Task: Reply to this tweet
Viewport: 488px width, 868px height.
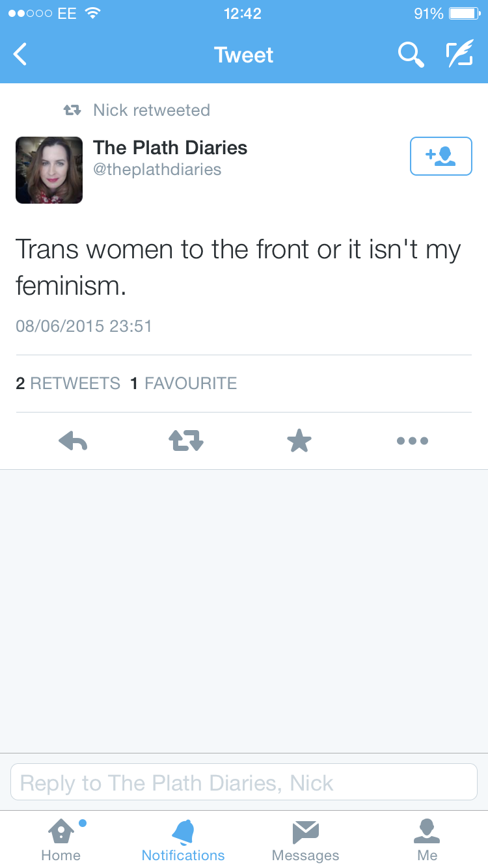Action: pyautogui.click(x=73, y=441)
